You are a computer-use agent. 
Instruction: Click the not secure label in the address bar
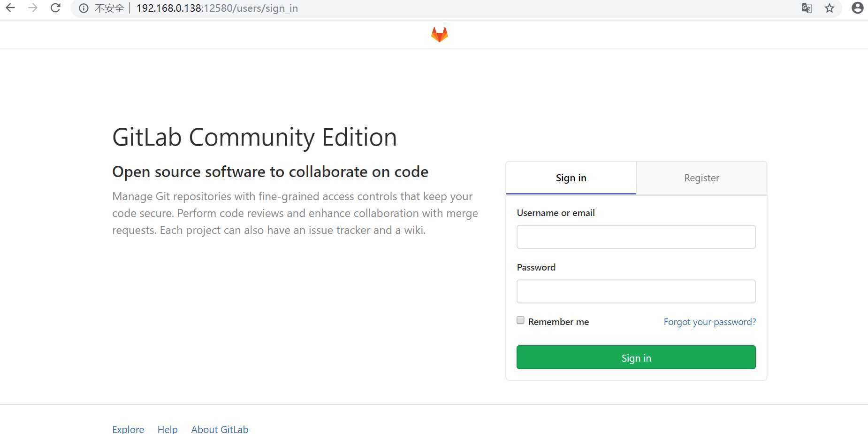coord(109,8)
